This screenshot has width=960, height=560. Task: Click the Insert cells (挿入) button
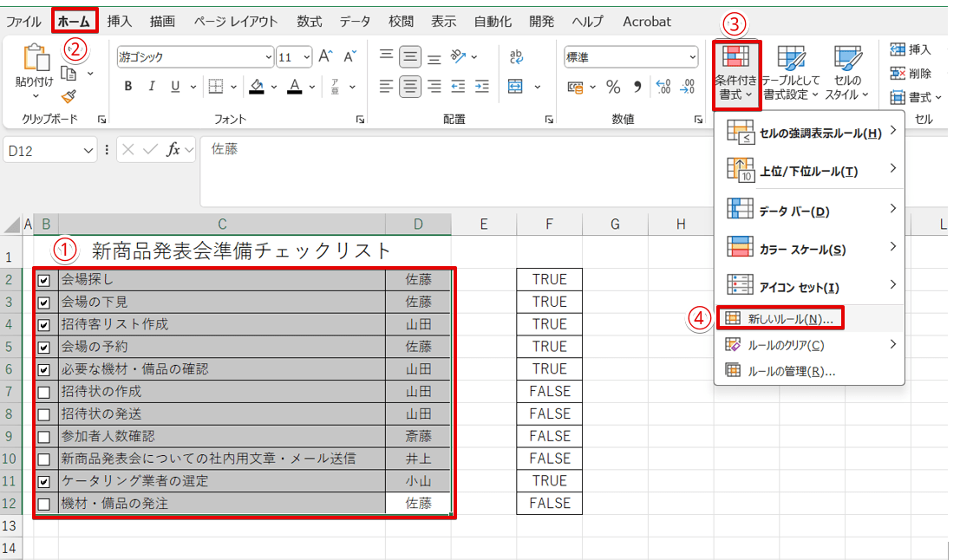911,49
